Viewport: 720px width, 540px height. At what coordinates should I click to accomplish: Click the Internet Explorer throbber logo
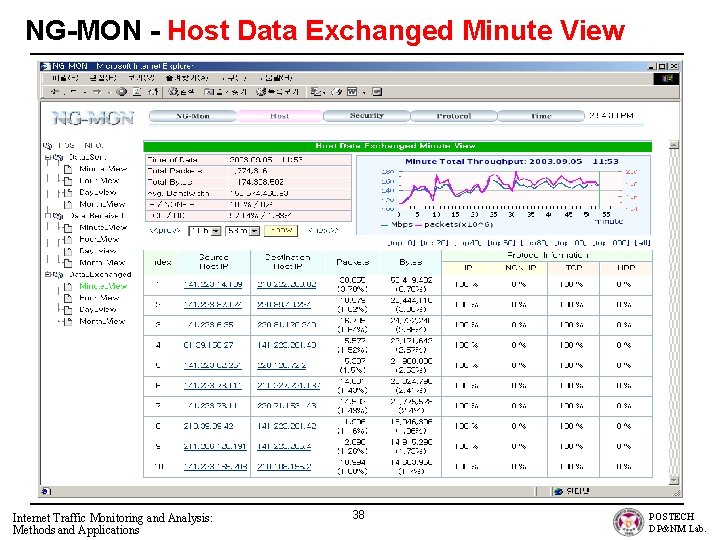(667, 79)
